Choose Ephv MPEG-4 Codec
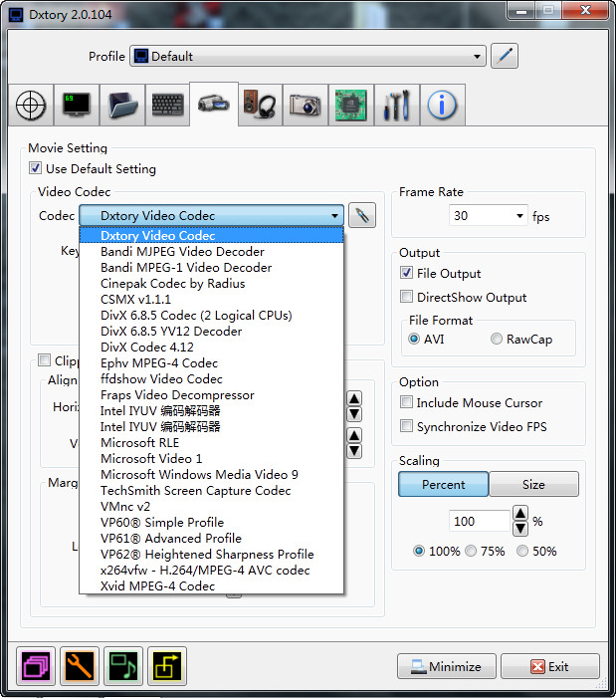Viewport: 616px width, 698px height. coord(211,363)
